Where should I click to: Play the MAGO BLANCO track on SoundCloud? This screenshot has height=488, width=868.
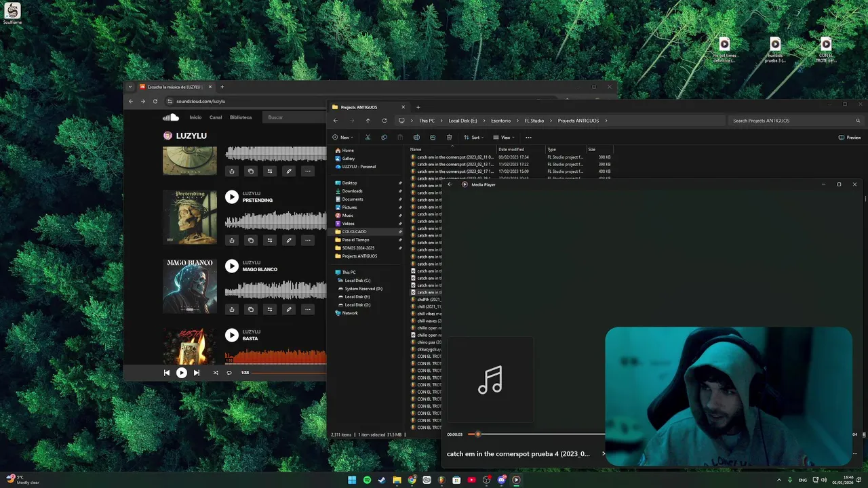pos(232,266)
